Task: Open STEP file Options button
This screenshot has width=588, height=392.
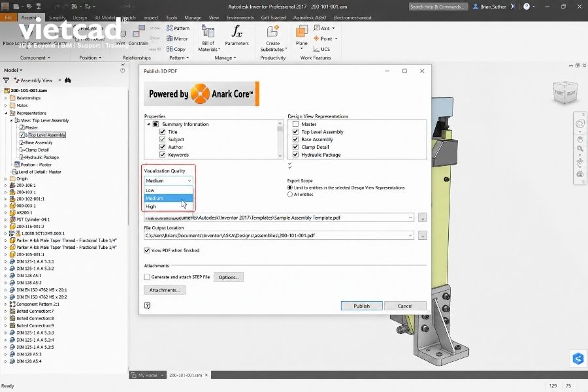Action: tap(229, 277)
